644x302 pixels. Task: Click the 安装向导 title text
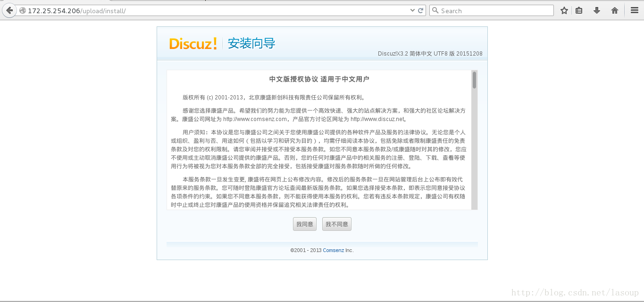[251, 44]
